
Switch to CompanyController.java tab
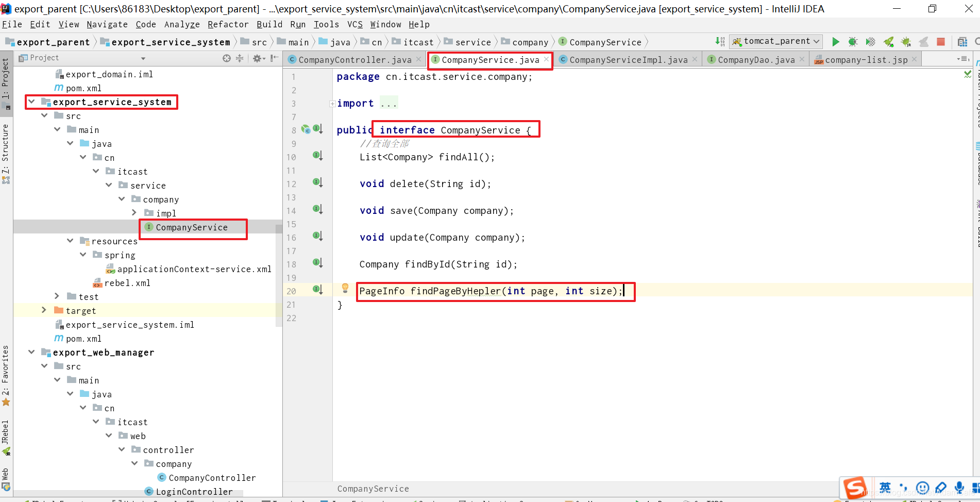point(355,60)
